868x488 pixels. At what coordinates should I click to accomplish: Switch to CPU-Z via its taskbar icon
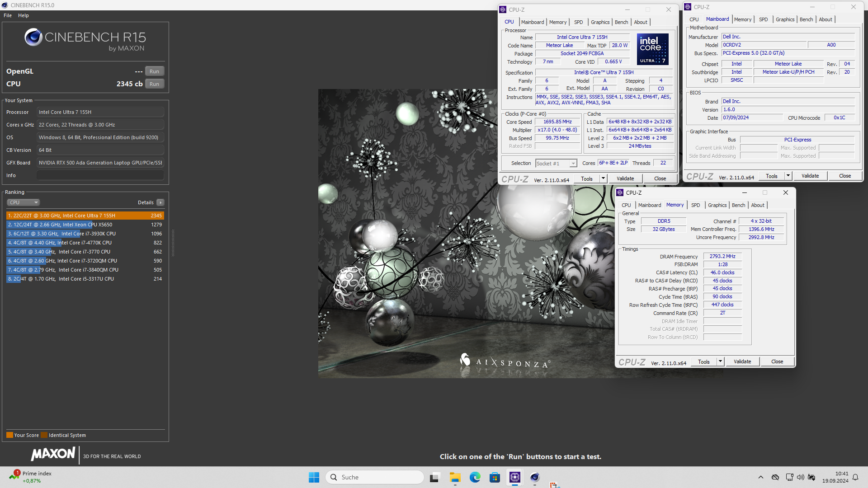click(x=514, y=477)
